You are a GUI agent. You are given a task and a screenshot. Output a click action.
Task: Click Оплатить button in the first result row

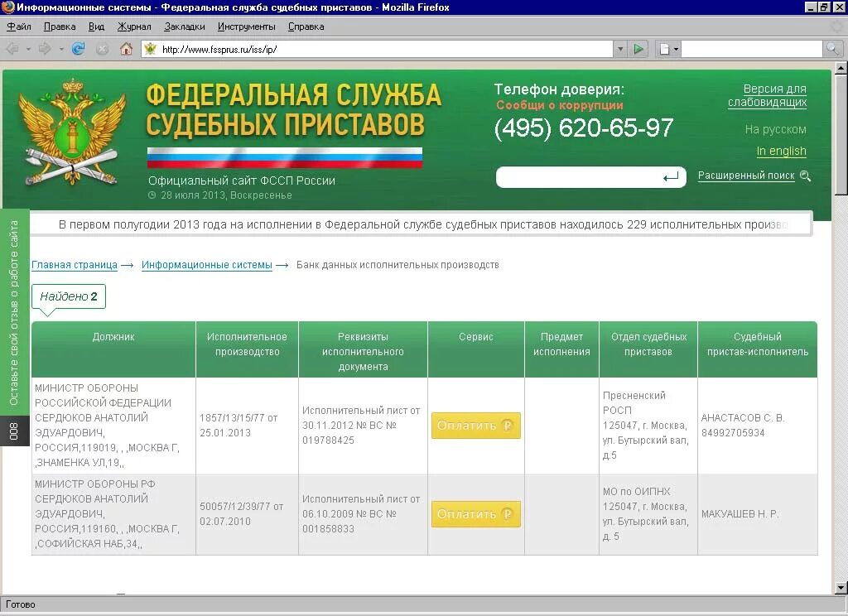tap(475, 426)
